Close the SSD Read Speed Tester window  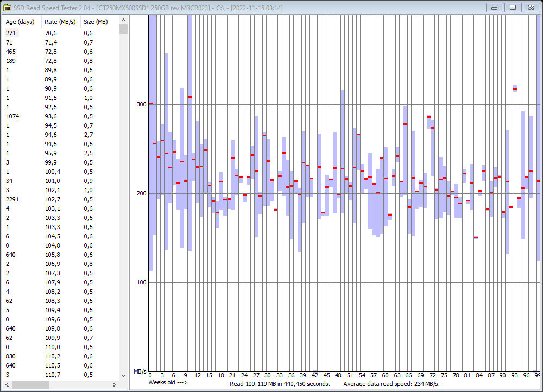[531, 7]
